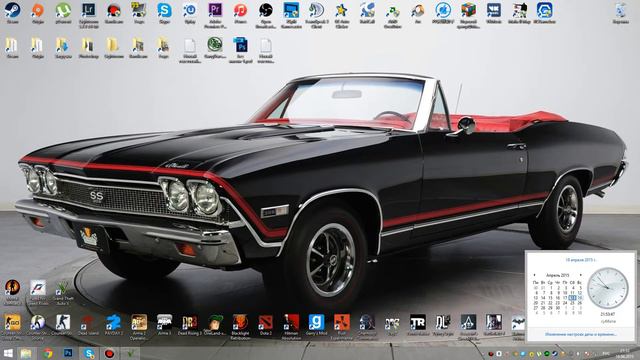Launch the Tomb Raider TR shortcut
The width and height of the screenshot is (640, 360).
(418, 325)
